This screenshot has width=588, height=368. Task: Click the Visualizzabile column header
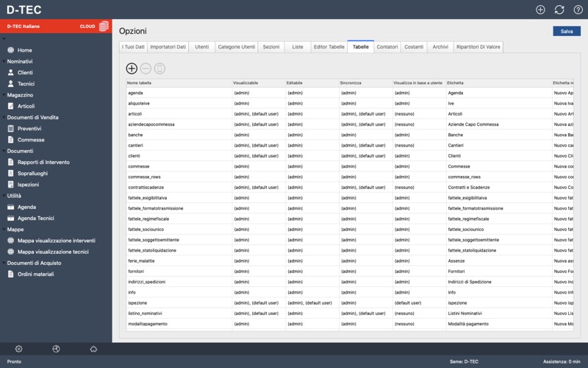tap(259, 82)
